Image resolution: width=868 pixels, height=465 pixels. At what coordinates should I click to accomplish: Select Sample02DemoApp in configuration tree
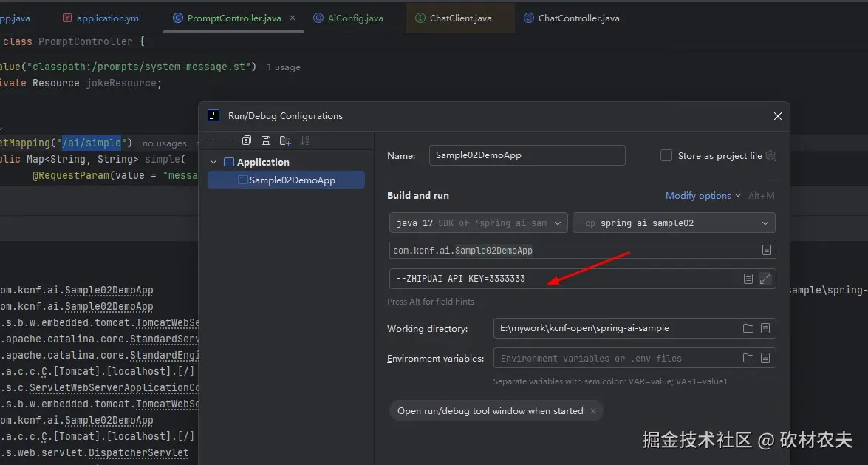click(286, 180)
